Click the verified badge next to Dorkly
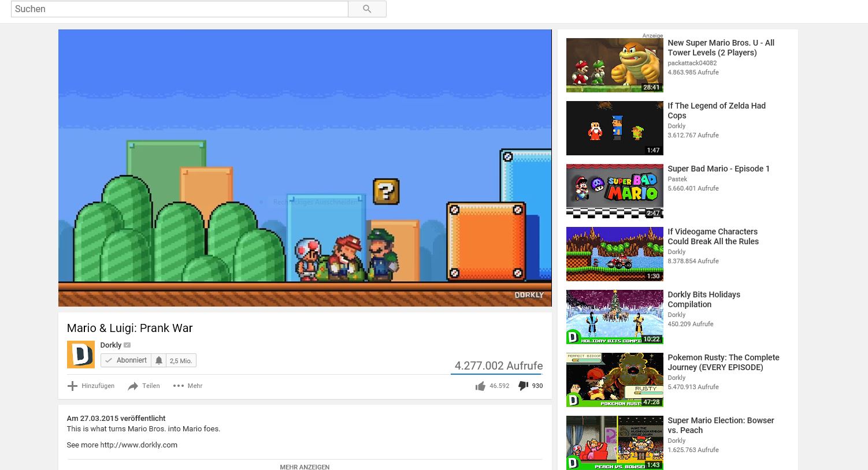Image resolution: width=868 pixels, height=470 pixels. (x=127, y=345)
